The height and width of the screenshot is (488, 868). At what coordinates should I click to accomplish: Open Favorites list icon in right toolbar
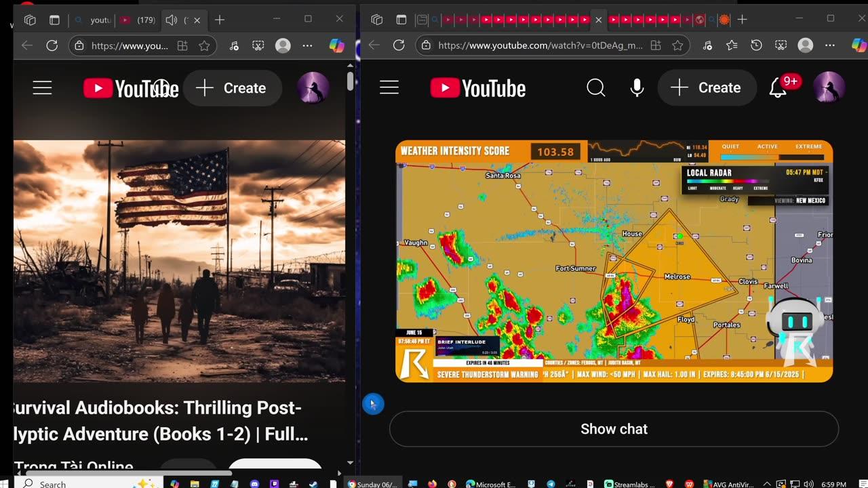(732, 45)
